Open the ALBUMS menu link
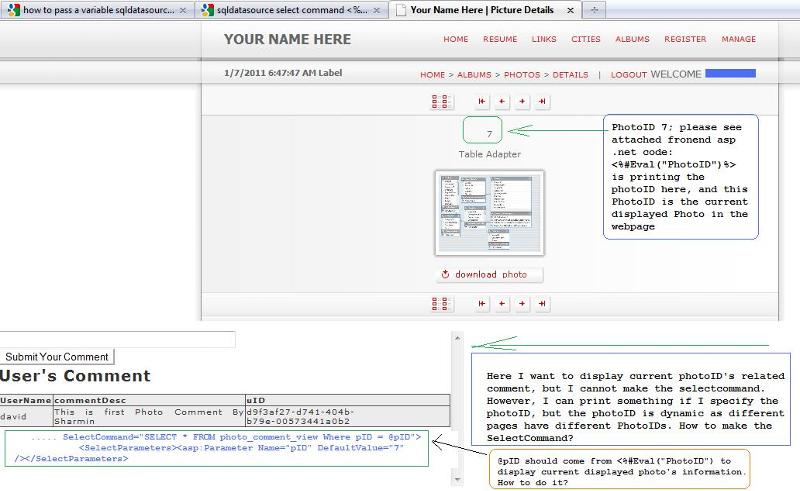The height and width of the screenshot is (491, 800). [x=632, y=40]
